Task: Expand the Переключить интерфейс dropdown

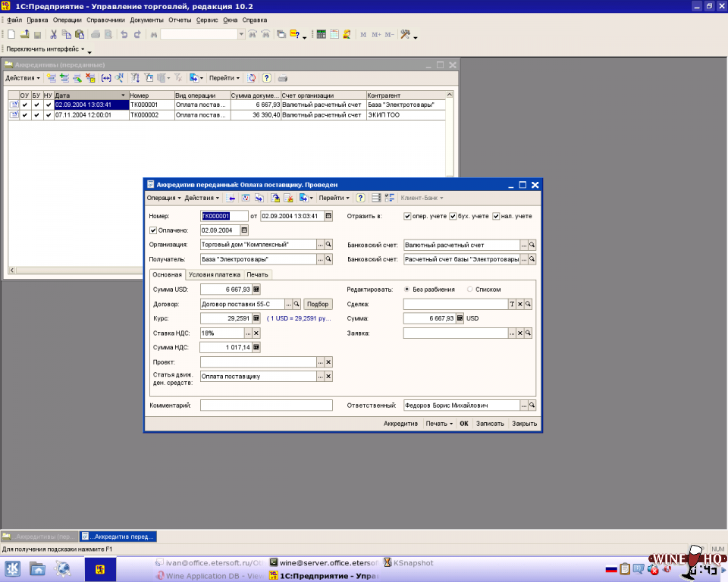Action: 45,49
